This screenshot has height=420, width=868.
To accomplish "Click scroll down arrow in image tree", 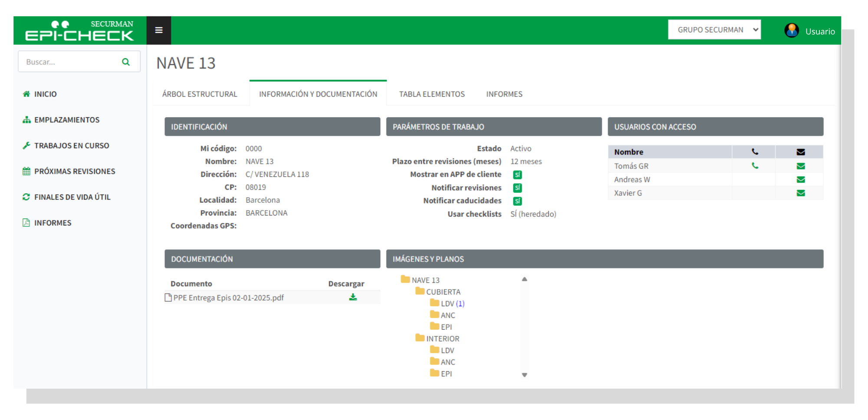I will (x=524, y=375).
